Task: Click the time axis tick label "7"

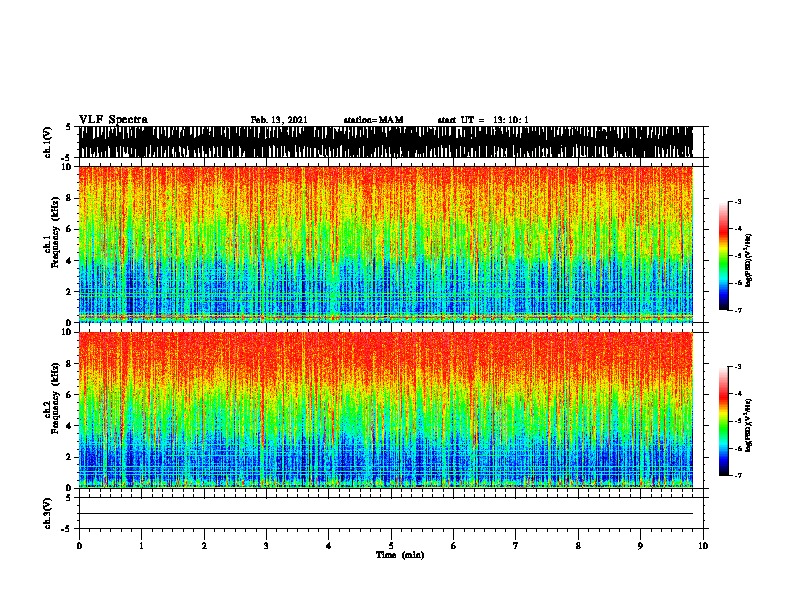Action: [x=516, y=546]
